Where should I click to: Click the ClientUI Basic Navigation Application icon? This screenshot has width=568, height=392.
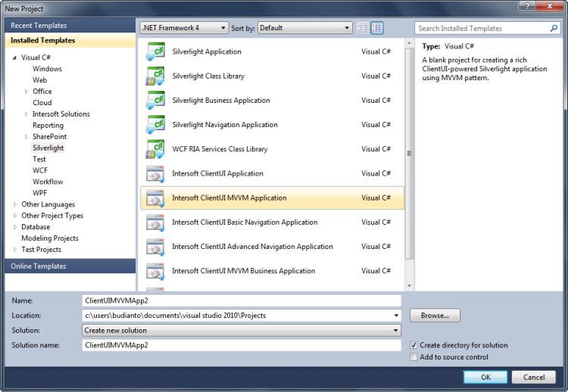pyautogui.click(x=155, y=222)
